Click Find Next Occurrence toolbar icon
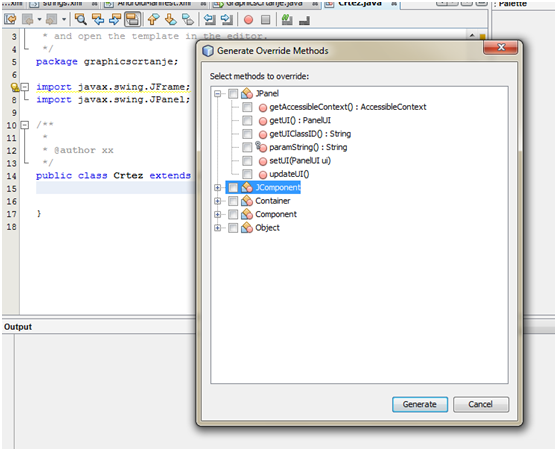 click(115, 20)
